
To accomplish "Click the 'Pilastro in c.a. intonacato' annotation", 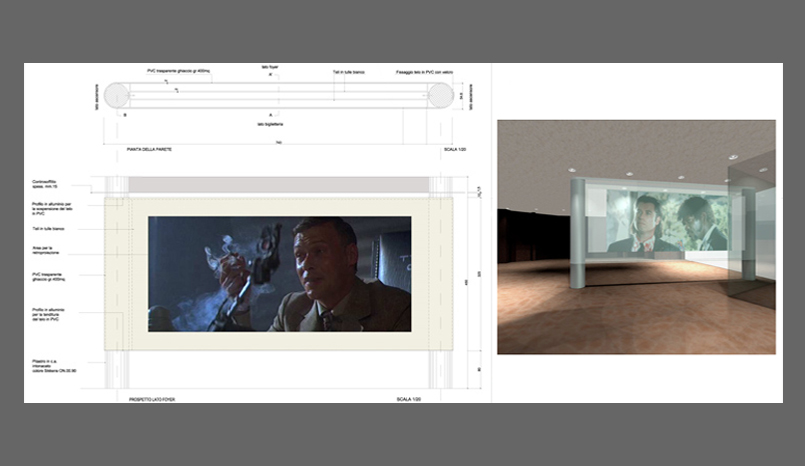I will tap(54, 366).
